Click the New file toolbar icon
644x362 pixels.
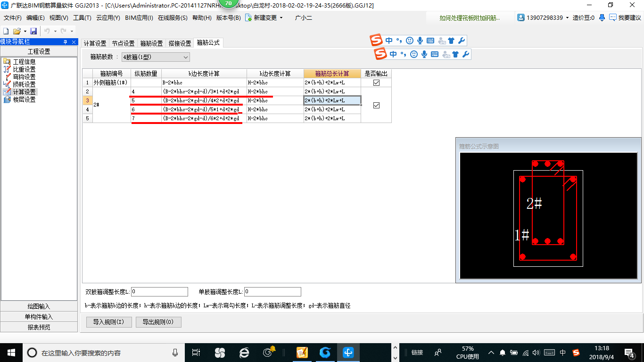[x=6, y=31]
